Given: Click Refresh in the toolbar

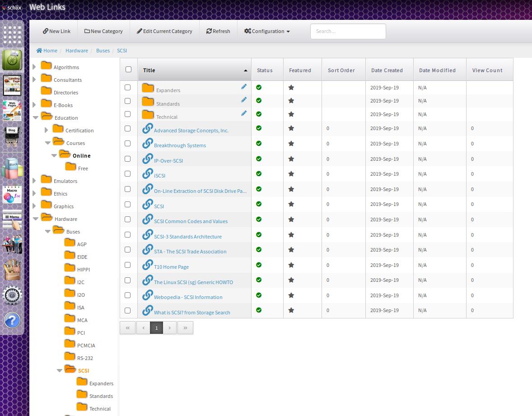Looking at the screenshot, I should [218, 31].
